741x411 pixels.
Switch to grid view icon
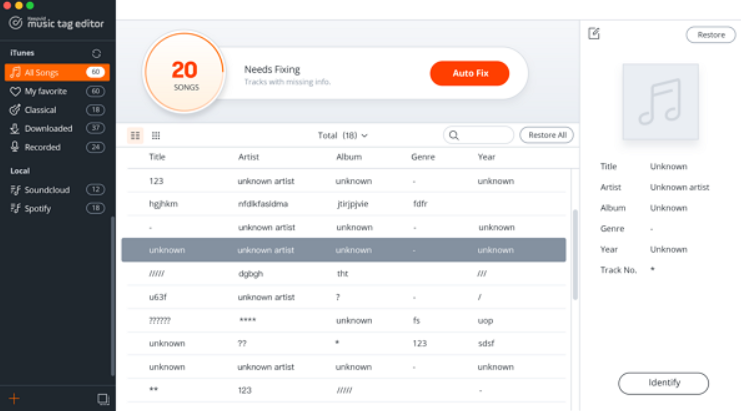coord(156,135)
